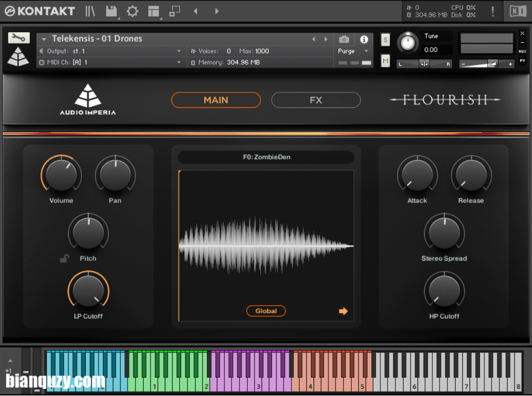Click the Pitch knob
This screenshot has width=532, height=396.
88,232
